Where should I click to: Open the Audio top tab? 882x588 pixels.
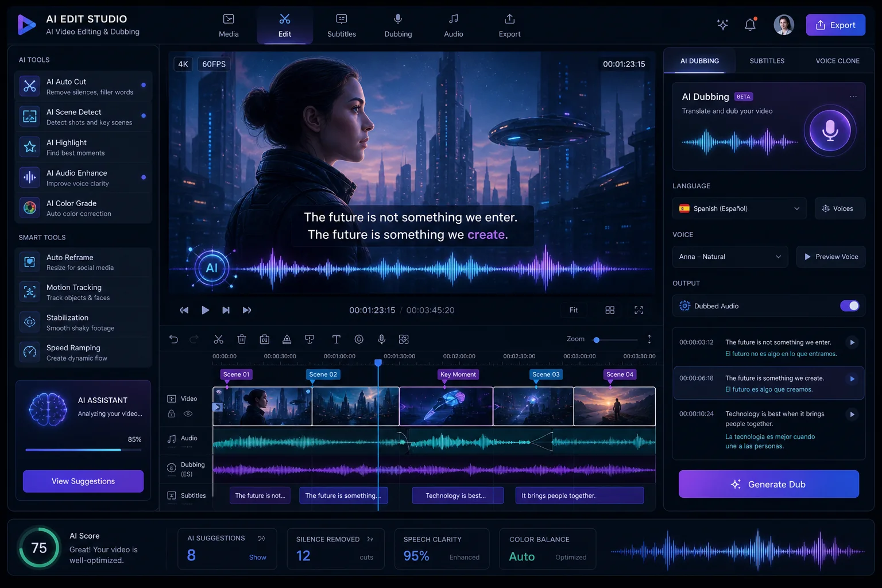[454, 26]
